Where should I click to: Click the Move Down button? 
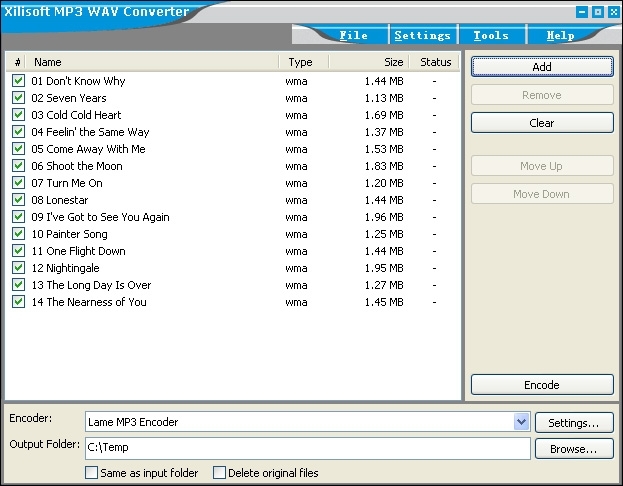pos(542,194)
